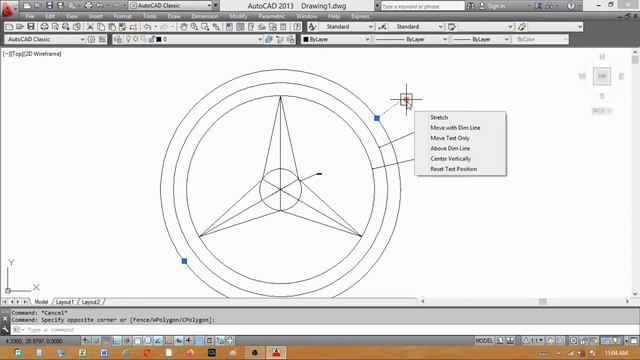Switch to the Layout1 tab
The height and width of the screenshot is (360, 640).
point(65,302)
